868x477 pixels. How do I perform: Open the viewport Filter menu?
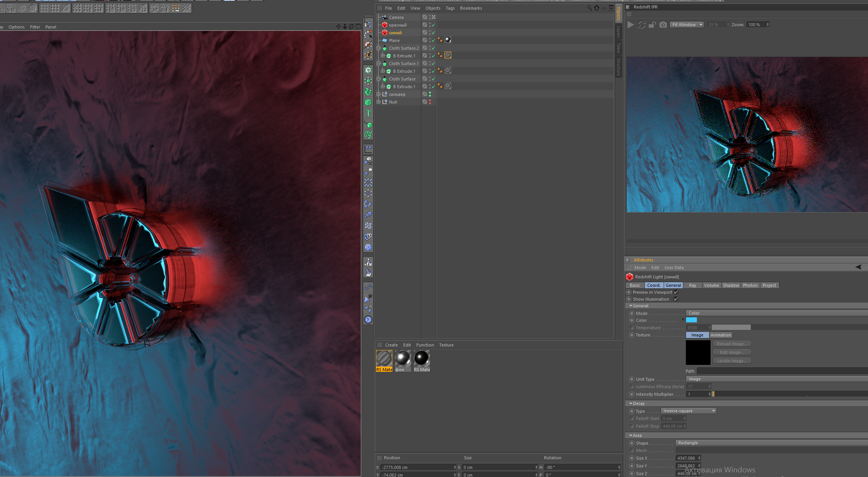[x=35, y=27]
